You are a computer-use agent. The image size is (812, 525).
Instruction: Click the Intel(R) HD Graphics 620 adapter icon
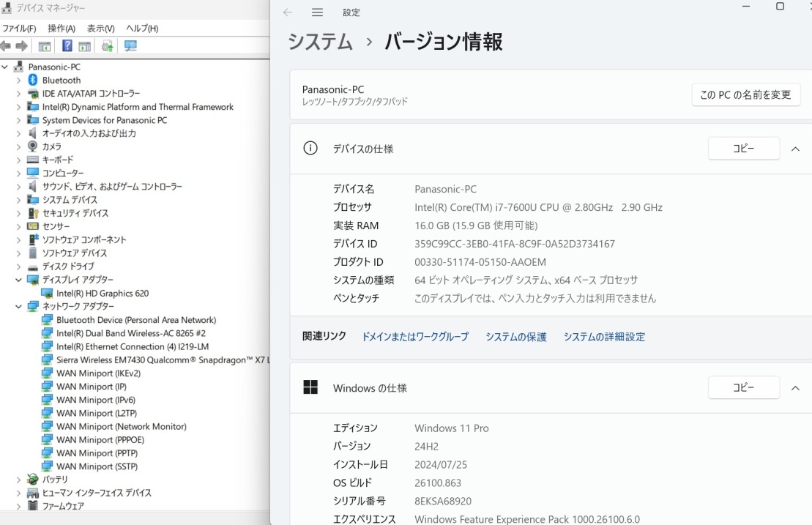tap(47, 293)
